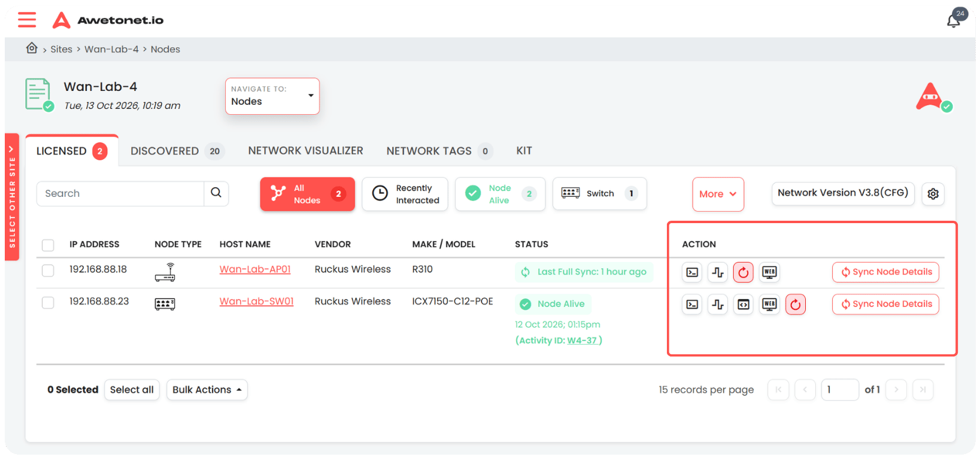Open the pulse icon for Wan-Lab-AP01

point(718,272)
